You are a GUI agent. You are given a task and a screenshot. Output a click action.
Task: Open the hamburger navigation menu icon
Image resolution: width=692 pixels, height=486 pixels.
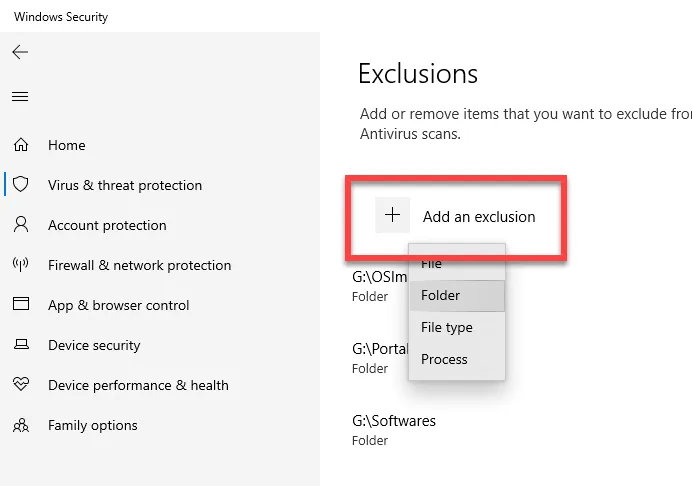pos(20,96)
